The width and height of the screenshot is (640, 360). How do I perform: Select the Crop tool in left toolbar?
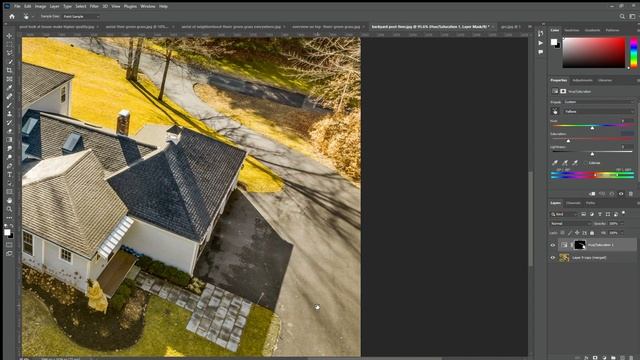point(9,70)
